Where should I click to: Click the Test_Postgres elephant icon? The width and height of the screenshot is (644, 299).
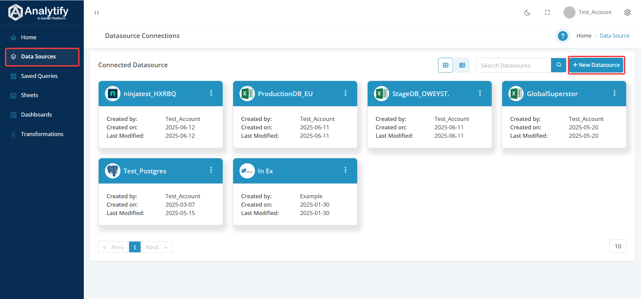[113, 171]
